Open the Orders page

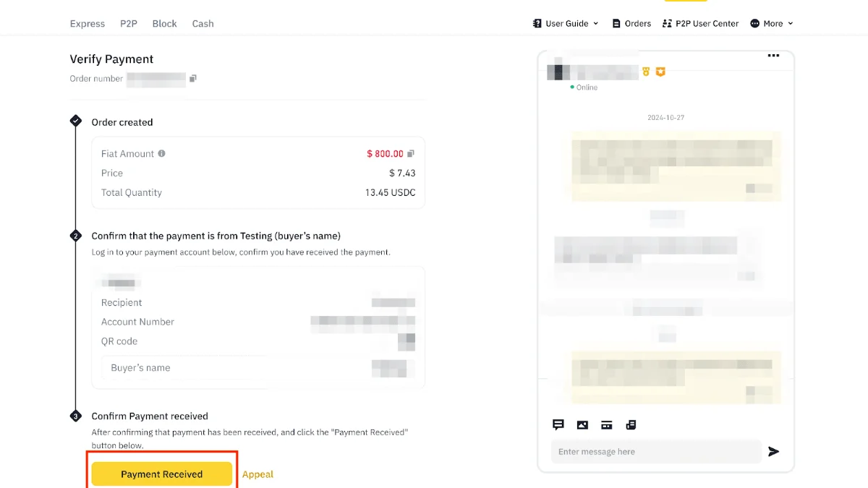point(631,23)
